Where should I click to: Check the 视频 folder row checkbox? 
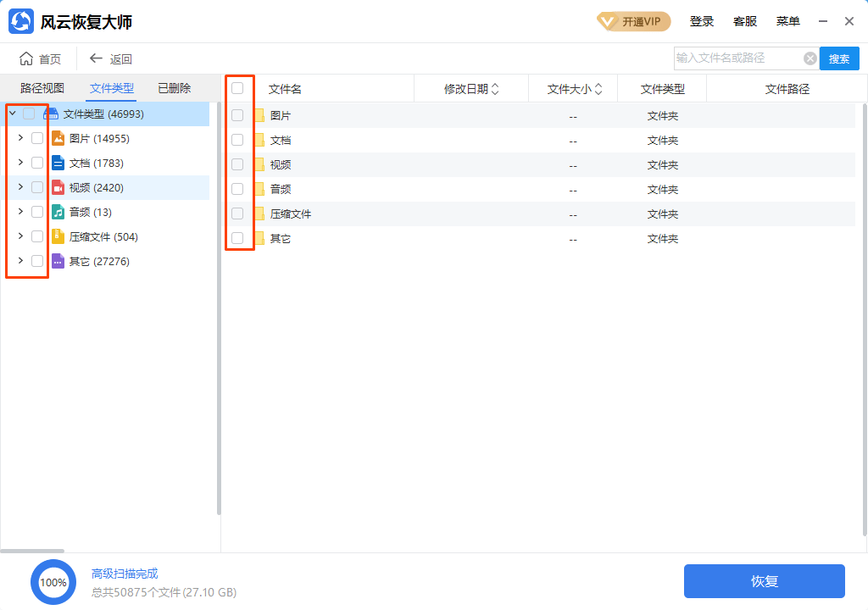(x=237, y=164)
